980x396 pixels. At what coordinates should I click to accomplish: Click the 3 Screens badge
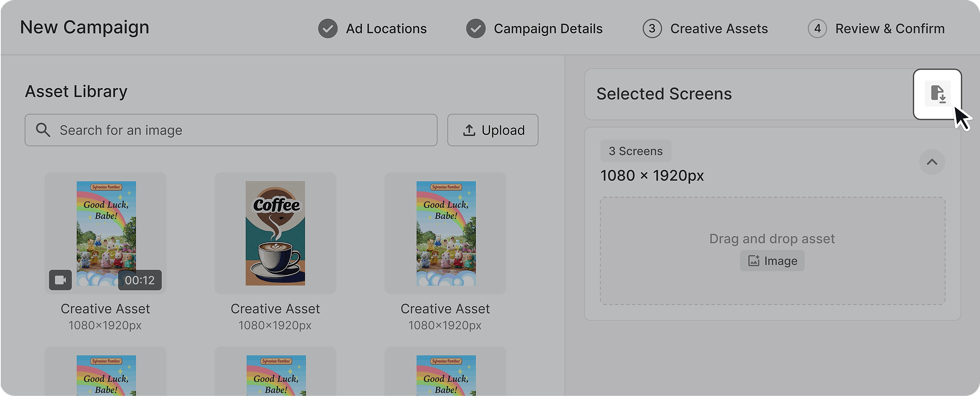[x=635, y=151]
